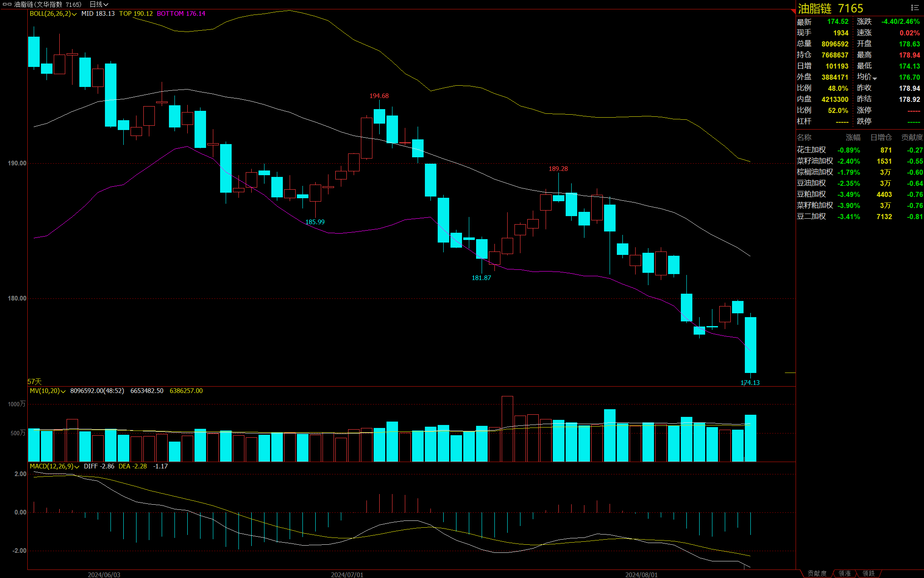Click the 2024/07/01 date on time axis

pos(347,575)
